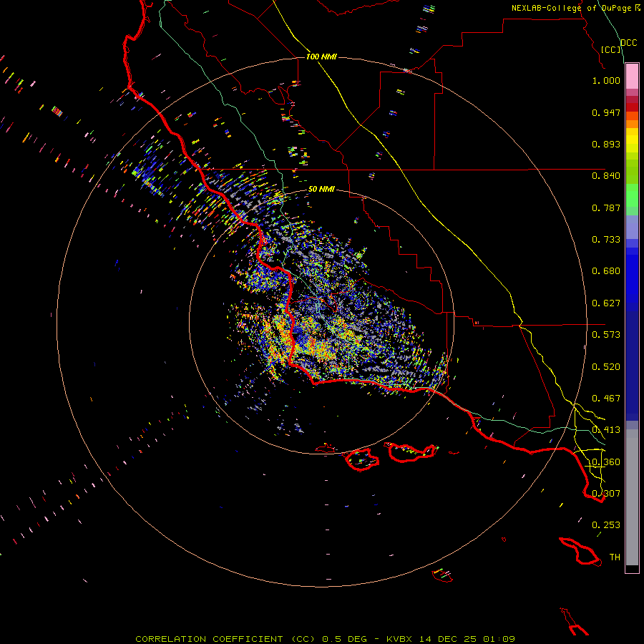Click the 0.947 legend value
This screenshot has height=644, width=644.
point(606,112)
